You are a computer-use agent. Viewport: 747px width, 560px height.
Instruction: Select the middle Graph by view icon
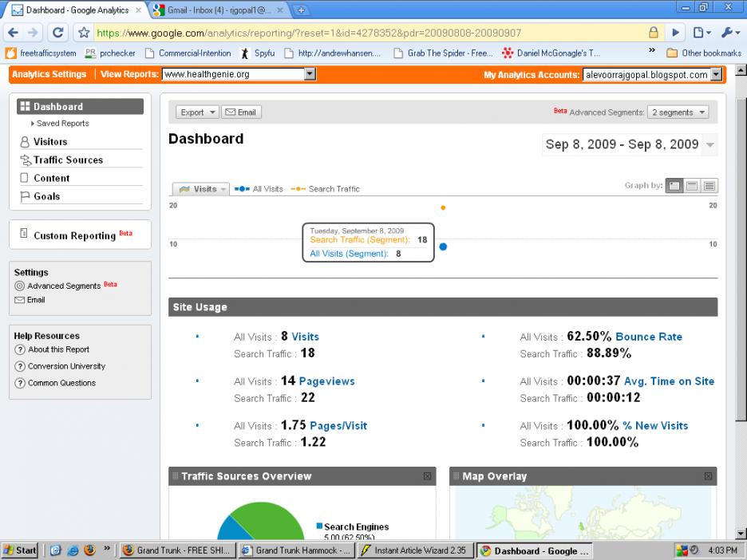[x=692, y=186]
